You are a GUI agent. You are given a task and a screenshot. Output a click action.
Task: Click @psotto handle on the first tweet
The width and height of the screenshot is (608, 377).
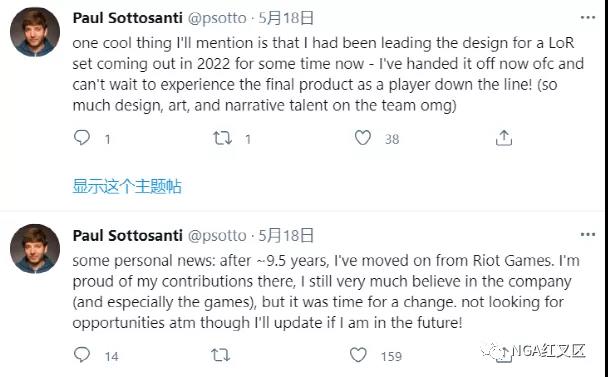click(217, 19)
